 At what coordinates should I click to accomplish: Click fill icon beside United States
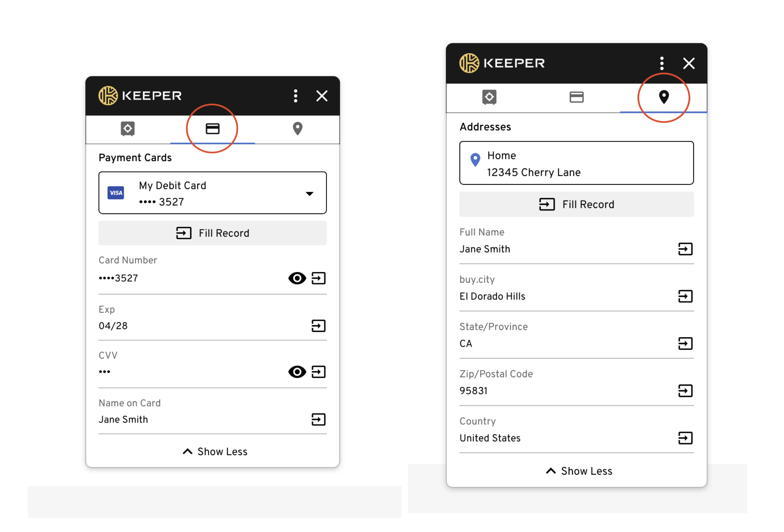pyautogui.click(x=685, y=438)
